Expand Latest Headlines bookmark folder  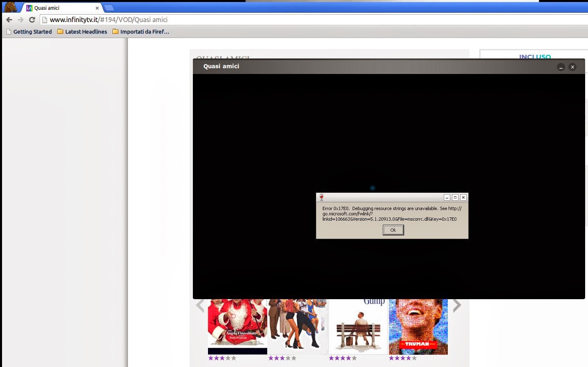point(82,31)
